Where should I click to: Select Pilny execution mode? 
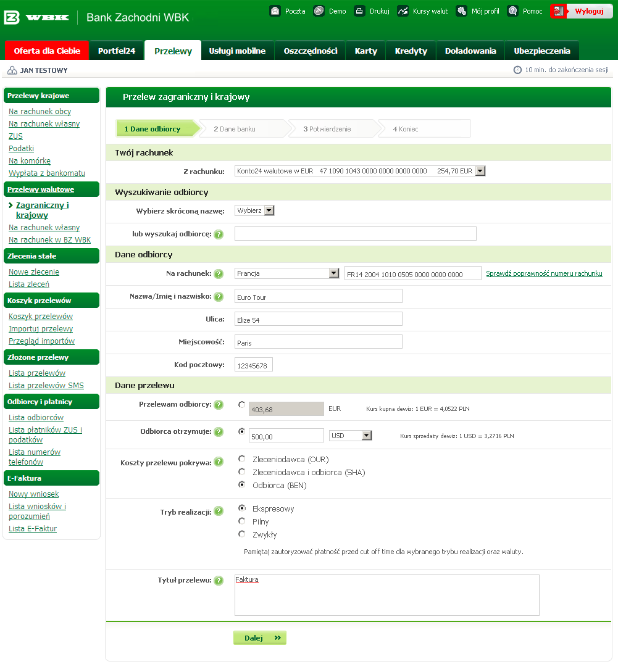click(242, 521)
